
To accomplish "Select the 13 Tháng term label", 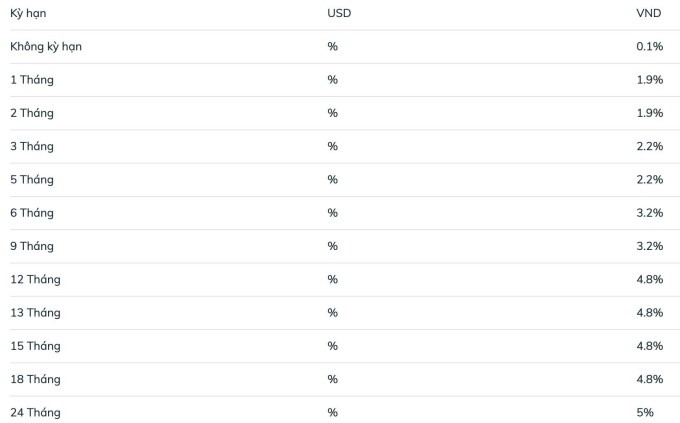I will pyautogui.click(x=36, y=313).
